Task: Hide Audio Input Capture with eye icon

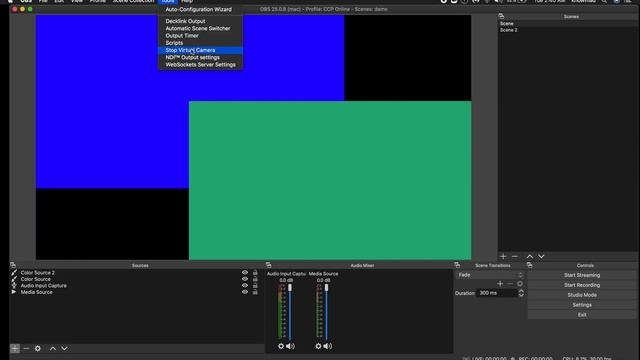Action: tap(245, 286)
